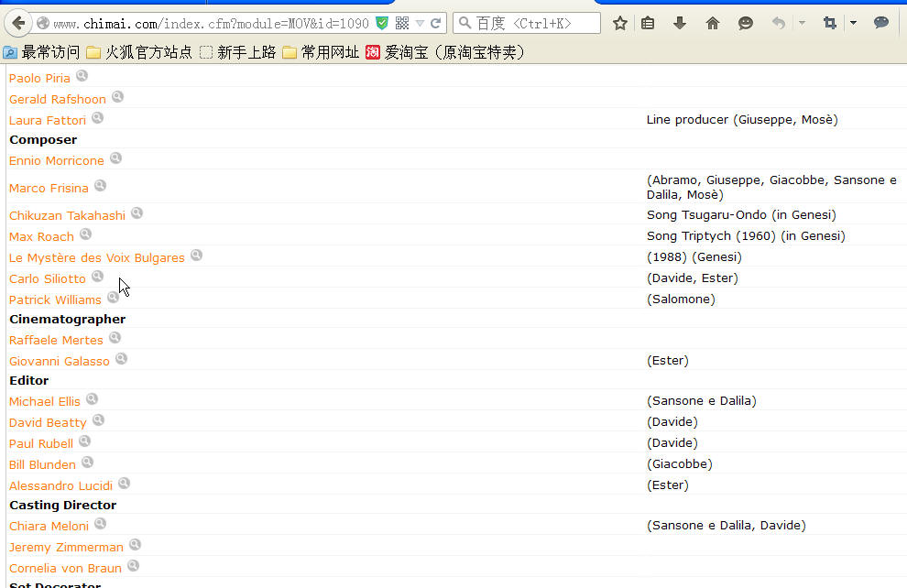Image resolution: width=907 pixels, height=588 pixels.
Task: Open Ennio Morricone's profile link
Action: tap(56, 160)
